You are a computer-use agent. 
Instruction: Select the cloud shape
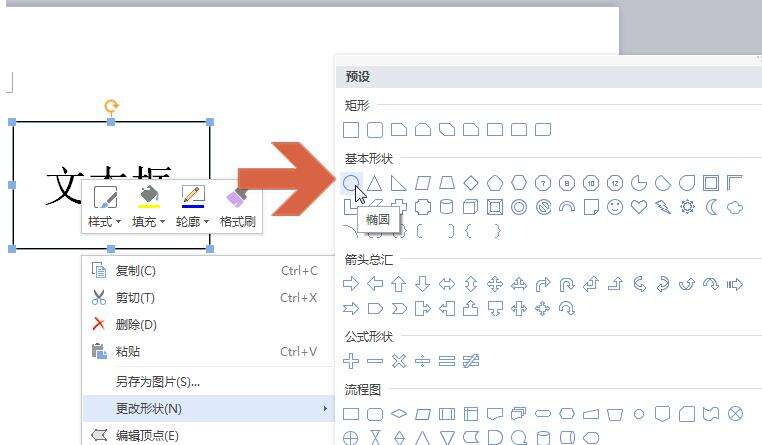tap(735, 207)
